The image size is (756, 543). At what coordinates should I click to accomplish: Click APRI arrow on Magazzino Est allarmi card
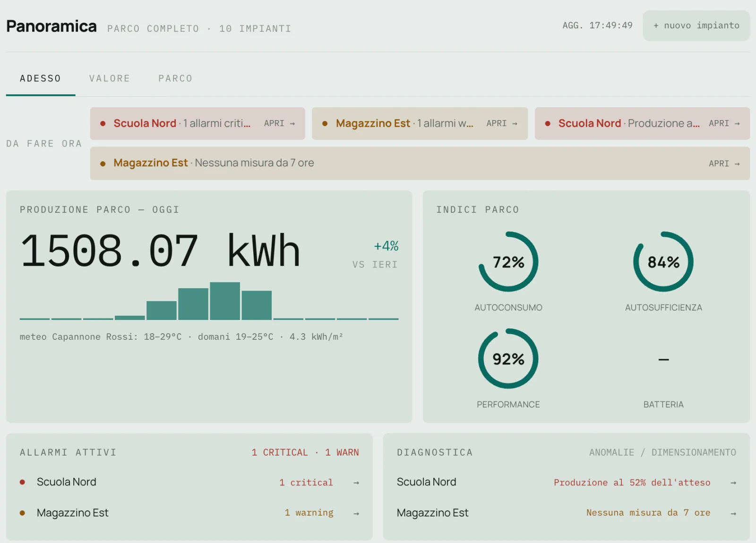point(502,123)
